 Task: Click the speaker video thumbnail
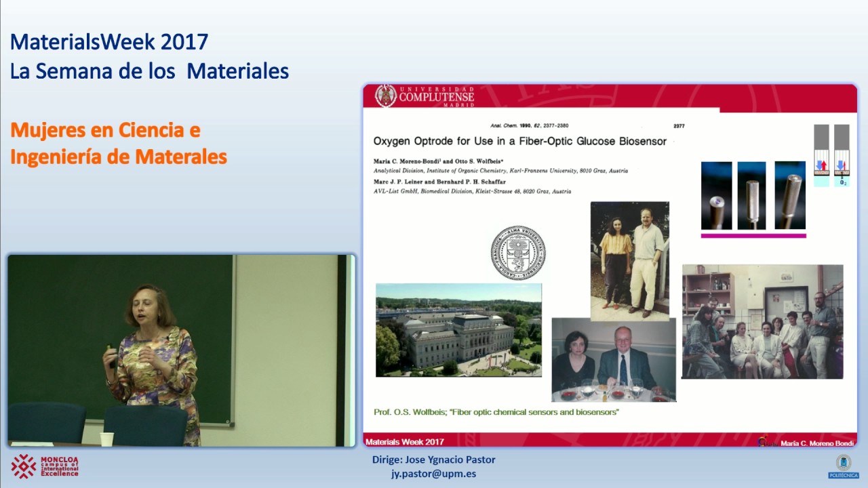point(181,350)
